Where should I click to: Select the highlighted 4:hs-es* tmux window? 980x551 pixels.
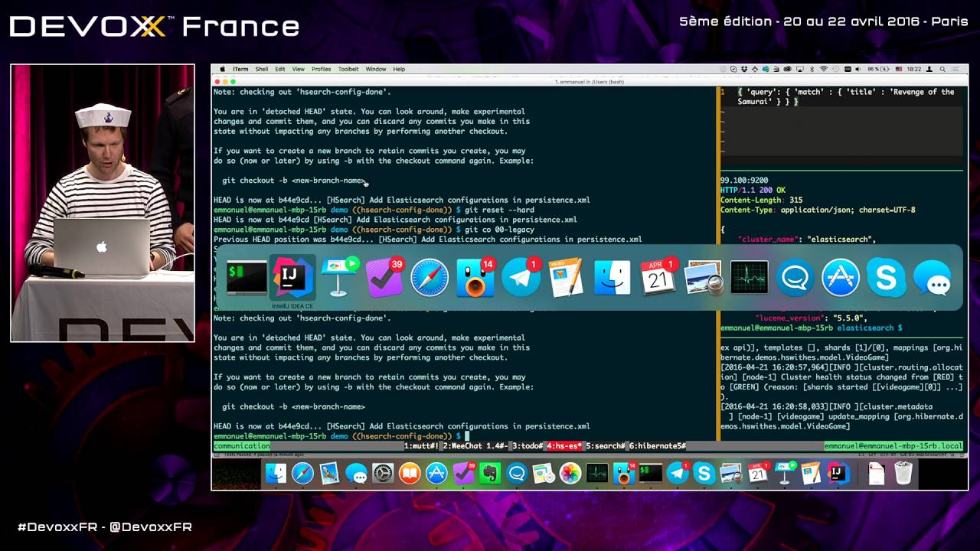pos(564,446)
